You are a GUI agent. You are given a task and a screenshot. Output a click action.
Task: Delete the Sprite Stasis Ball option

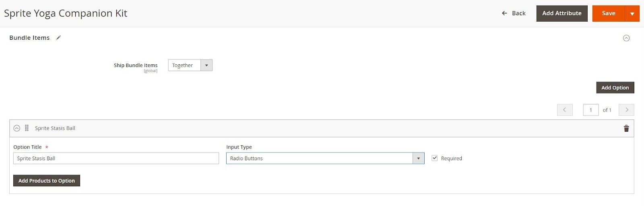626,128
